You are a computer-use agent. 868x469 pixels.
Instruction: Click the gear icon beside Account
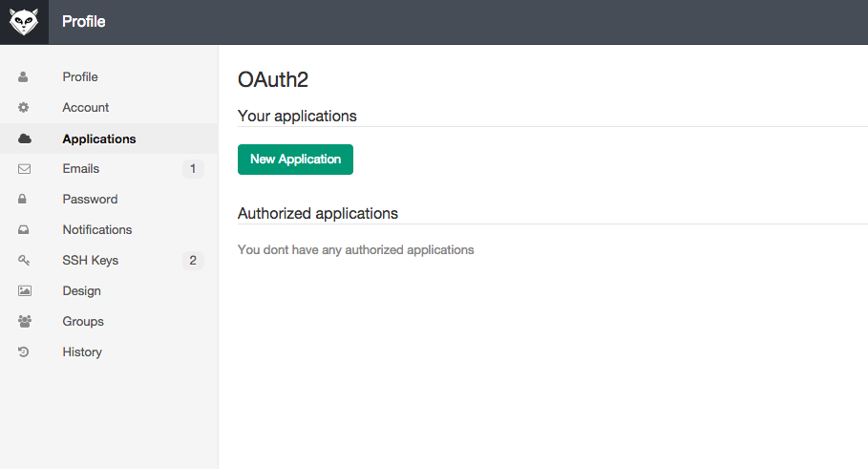24,108
